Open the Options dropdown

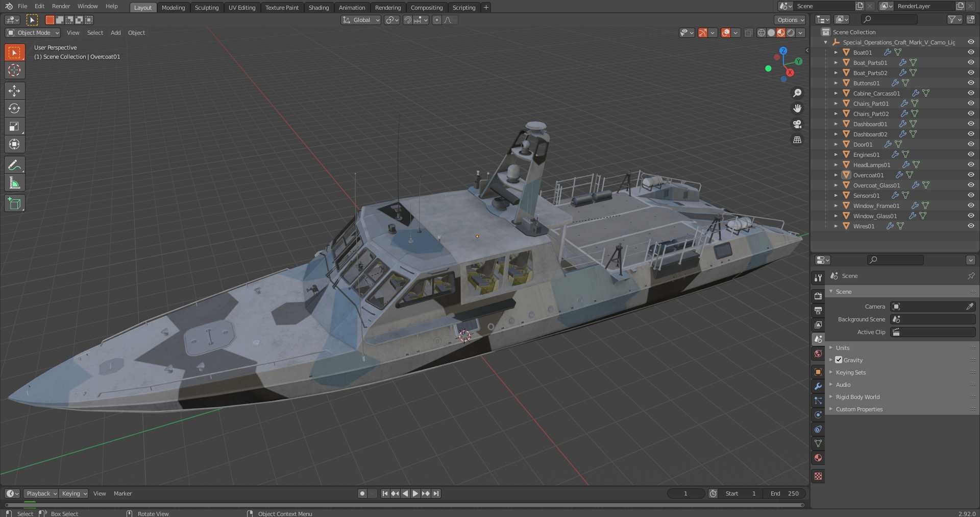(x=790, y=20)
